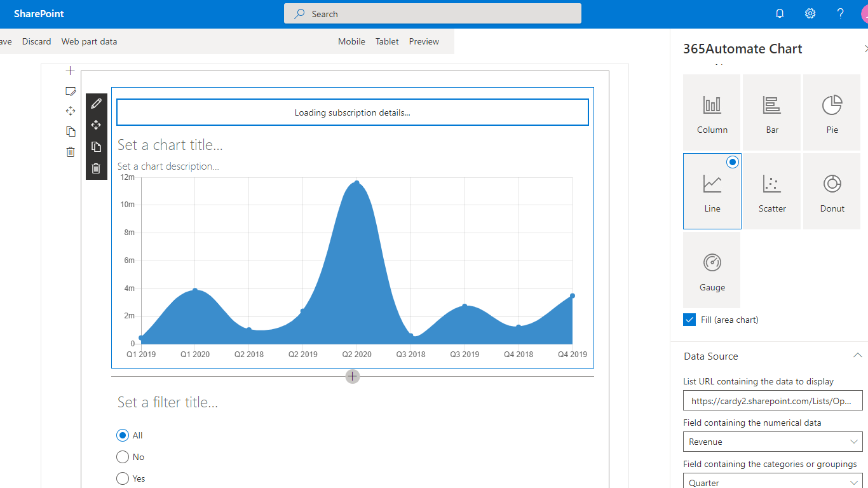This screenshot has height=488, width=868.
Task: Edit the list URL input field
Action: pyautogui.click(x=773, y=401)
